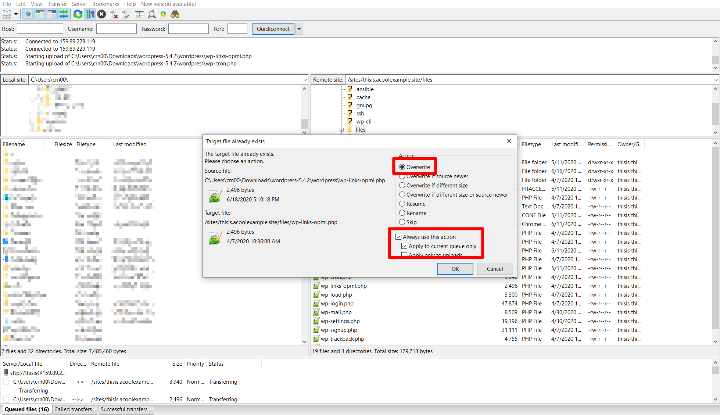Click the disconnect from server icon
This screenshot has width=720, height=415.
(x=116, y=14)
